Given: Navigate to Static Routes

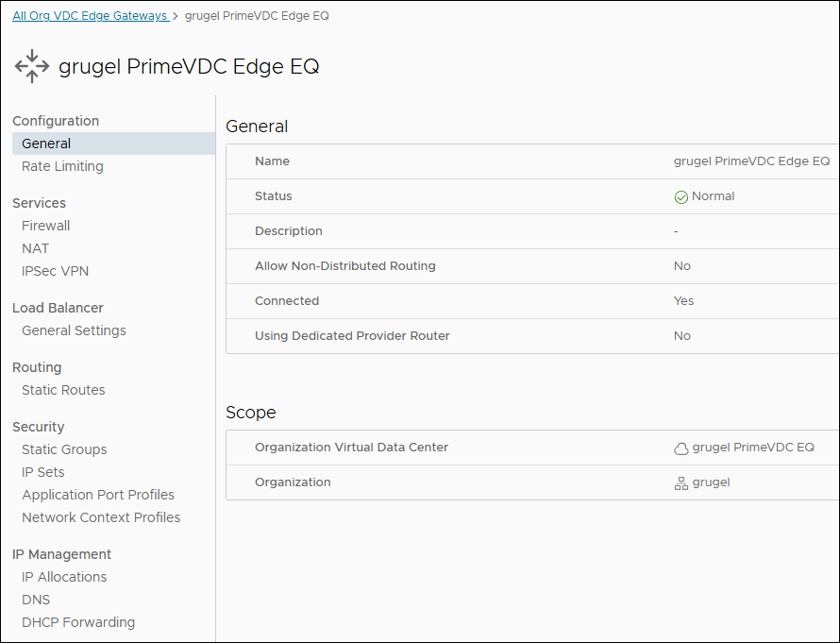Looking at the screenshot, I should tap(63, 390).
